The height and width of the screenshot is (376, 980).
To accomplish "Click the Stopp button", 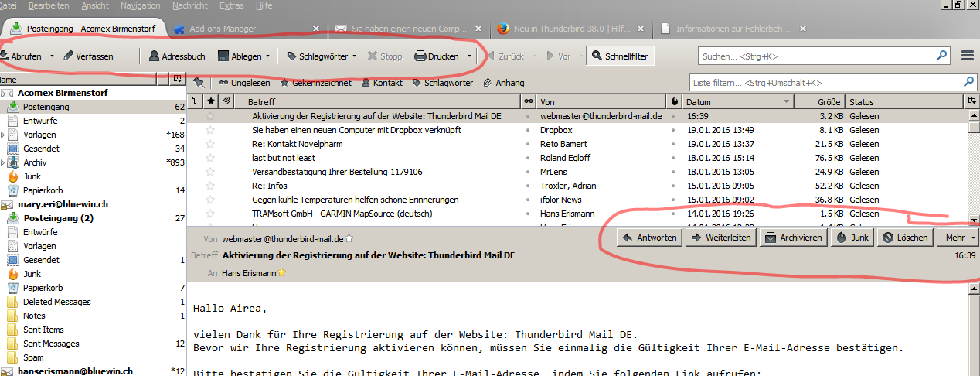I will pyautogui.click(x=385, y=56).
